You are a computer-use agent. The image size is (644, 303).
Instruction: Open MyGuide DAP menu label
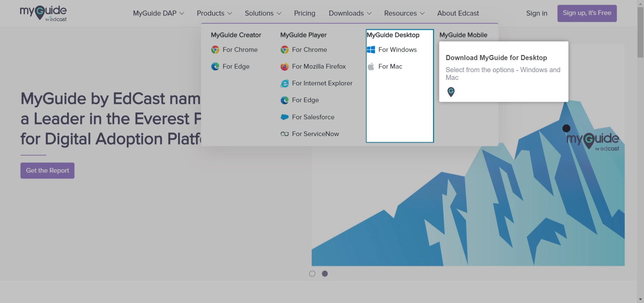(155, 13)
